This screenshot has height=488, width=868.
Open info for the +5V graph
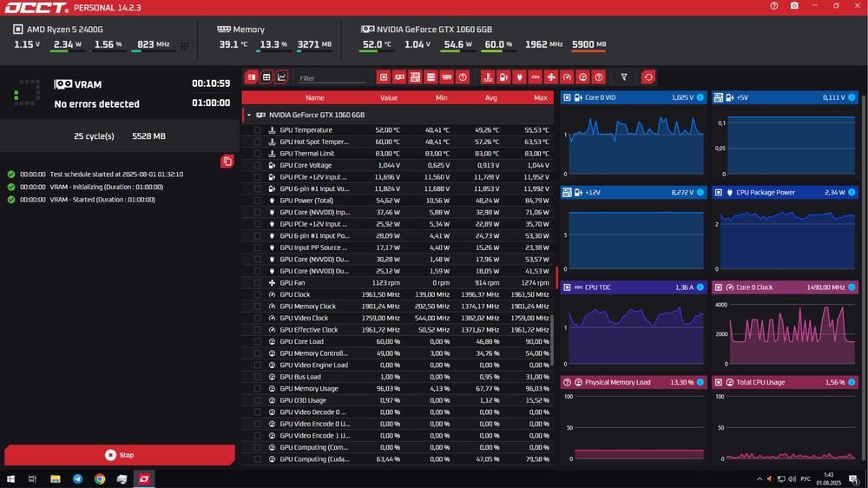[x=852, y=97]
